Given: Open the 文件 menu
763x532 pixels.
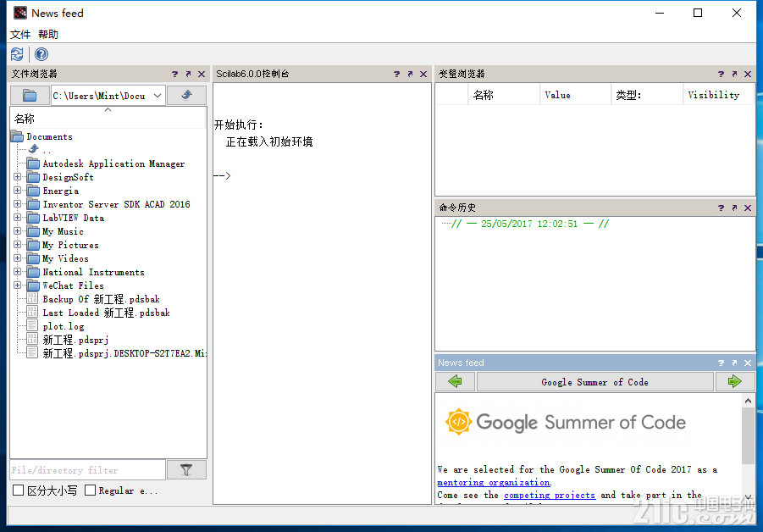Looking at the screenshot, I should (20, 35).
